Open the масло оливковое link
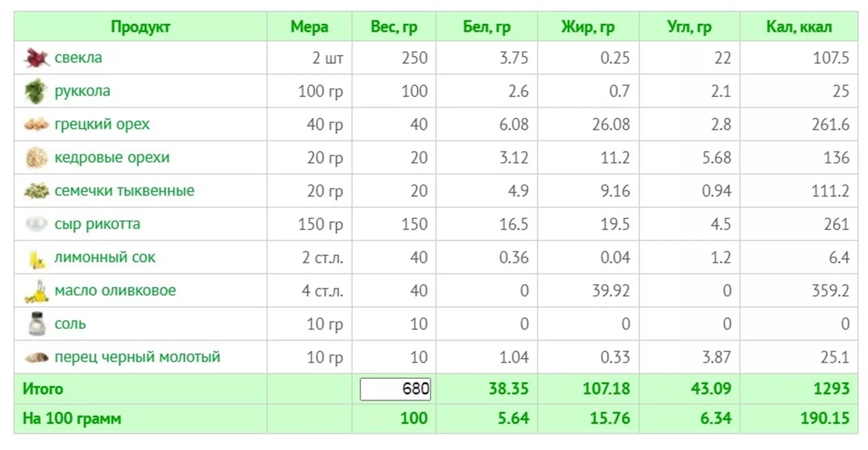Image resolution: width=868 pixels, height=450 pixels. 115,290
